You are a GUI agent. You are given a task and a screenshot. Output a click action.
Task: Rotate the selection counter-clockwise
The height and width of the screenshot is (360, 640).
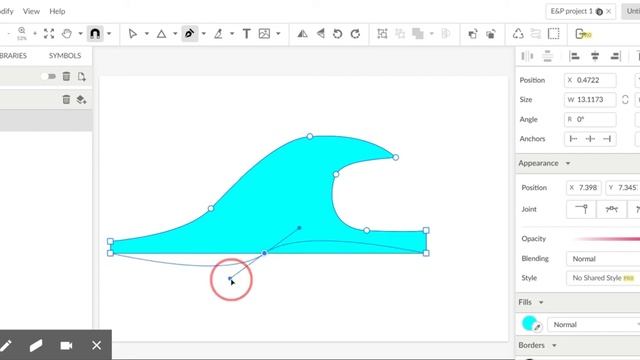(338, 33)
